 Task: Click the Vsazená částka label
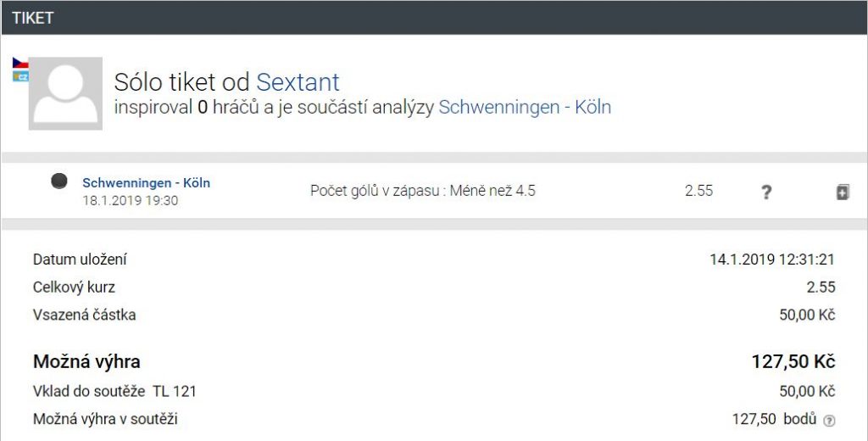[84, 315]
